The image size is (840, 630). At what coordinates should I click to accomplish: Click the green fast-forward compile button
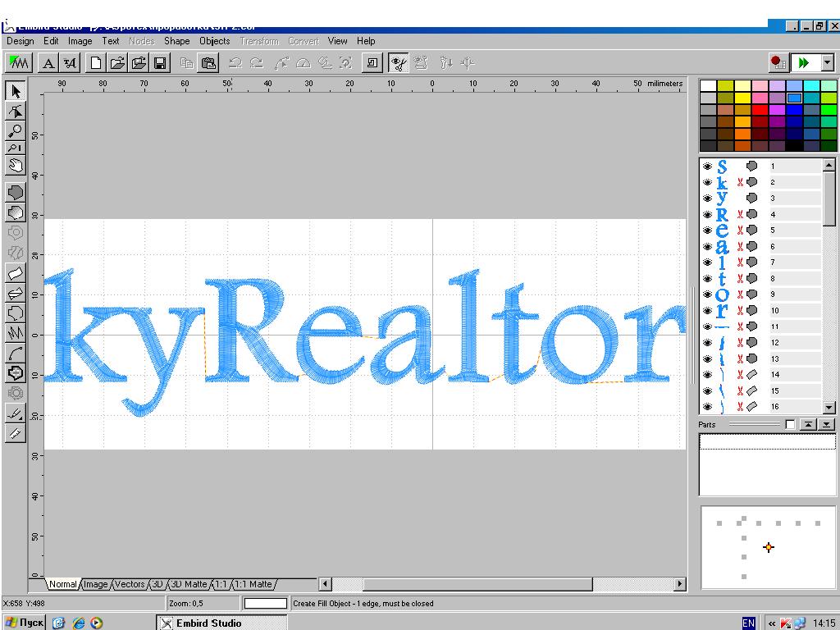click(x=804, y=62)
